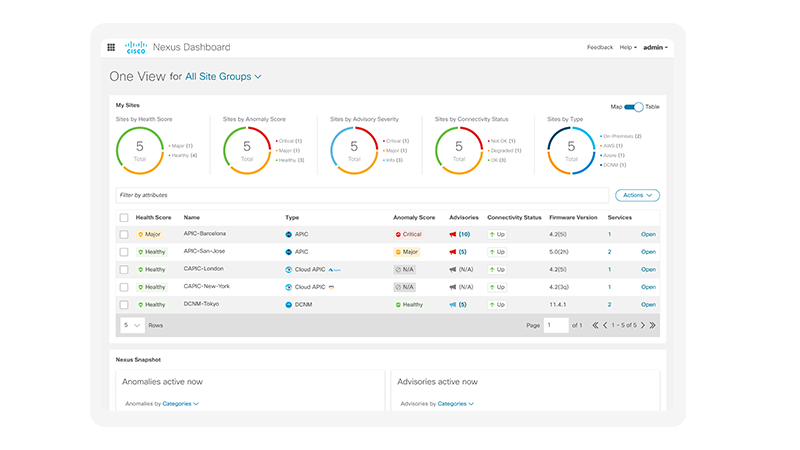Click the APIC type icon for APIC-San-Jose
This screenshot has height=450, width=800.
pos(288,252)
